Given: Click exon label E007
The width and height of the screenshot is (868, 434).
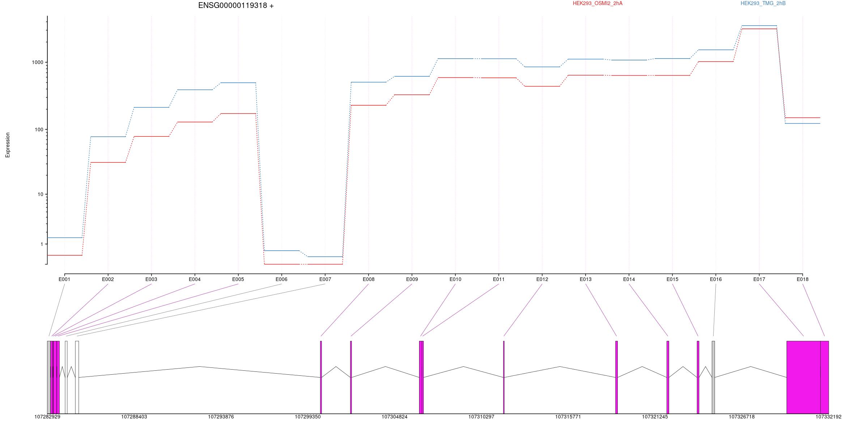Looking at the screenshot, I should pos(325,279).
